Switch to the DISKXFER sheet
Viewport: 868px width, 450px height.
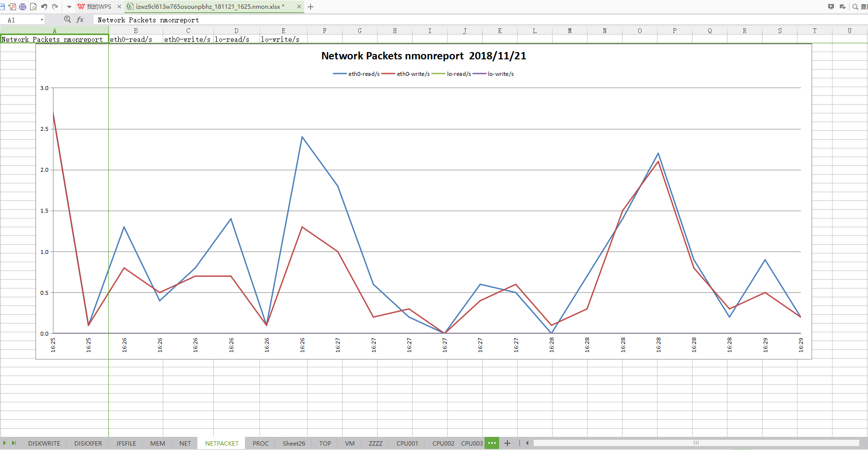point(88,443)
